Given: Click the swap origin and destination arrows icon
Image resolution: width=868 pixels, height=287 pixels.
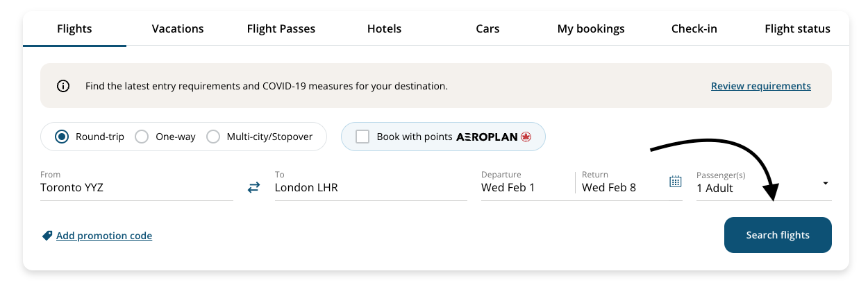Looking at the screenshot, I should (253, 187).
